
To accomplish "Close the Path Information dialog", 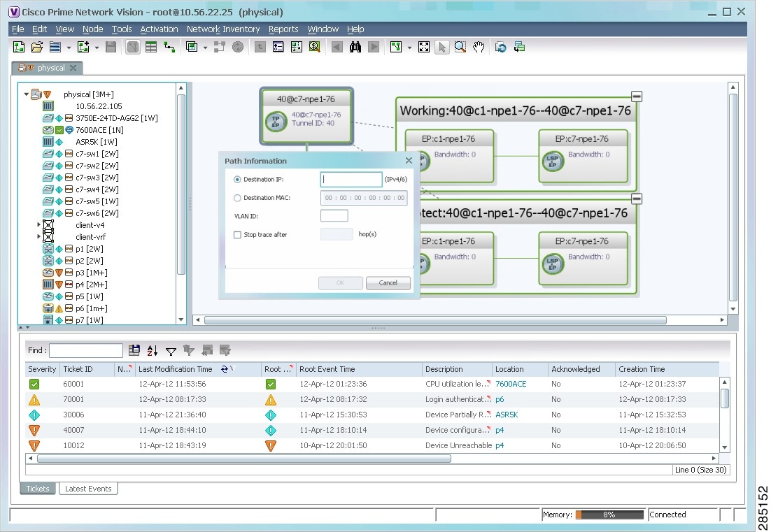I will pyautogui.click(x=409, y=161).
